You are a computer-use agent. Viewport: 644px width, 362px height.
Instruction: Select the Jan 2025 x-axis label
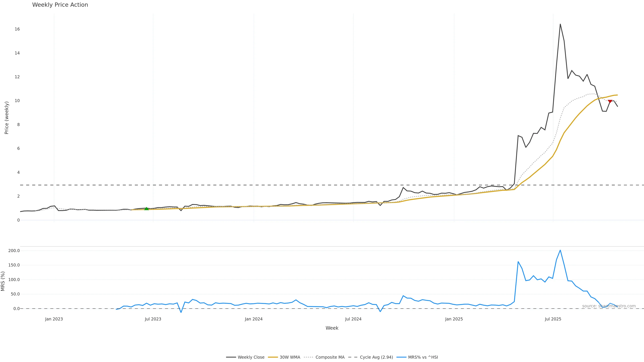coord(454,319)
